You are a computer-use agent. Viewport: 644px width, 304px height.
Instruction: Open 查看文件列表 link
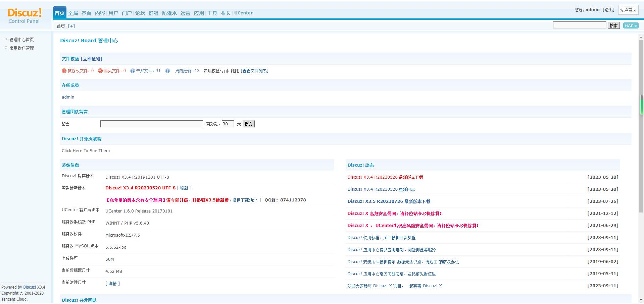pos(255,71)
